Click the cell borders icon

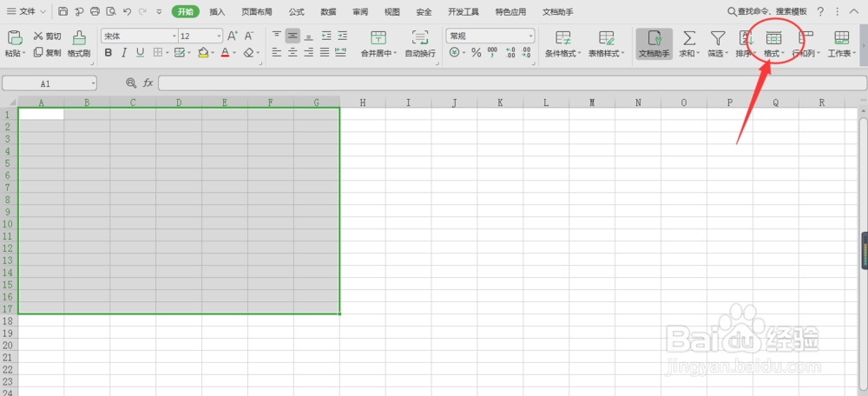(x=157, y=53)
